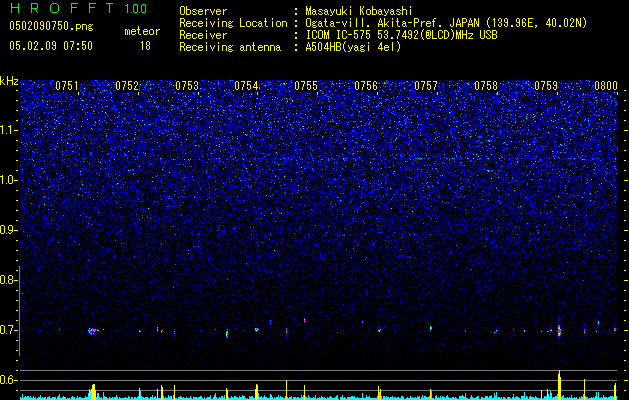Screen dimensions: 629x400
Task: Click the 0752 time marker
Action: (127, 86)
